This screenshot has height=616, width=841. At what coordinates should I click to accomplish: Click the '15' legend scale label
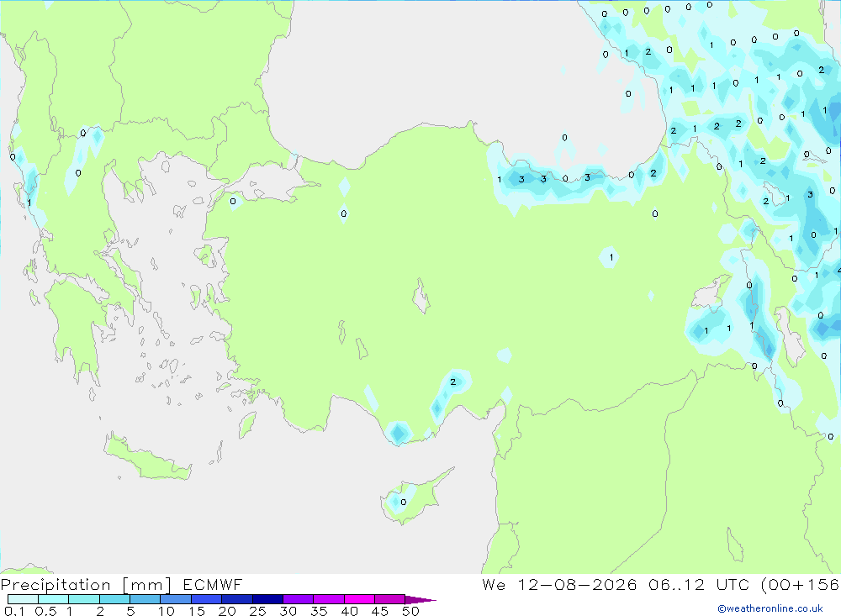pos(197,611)
